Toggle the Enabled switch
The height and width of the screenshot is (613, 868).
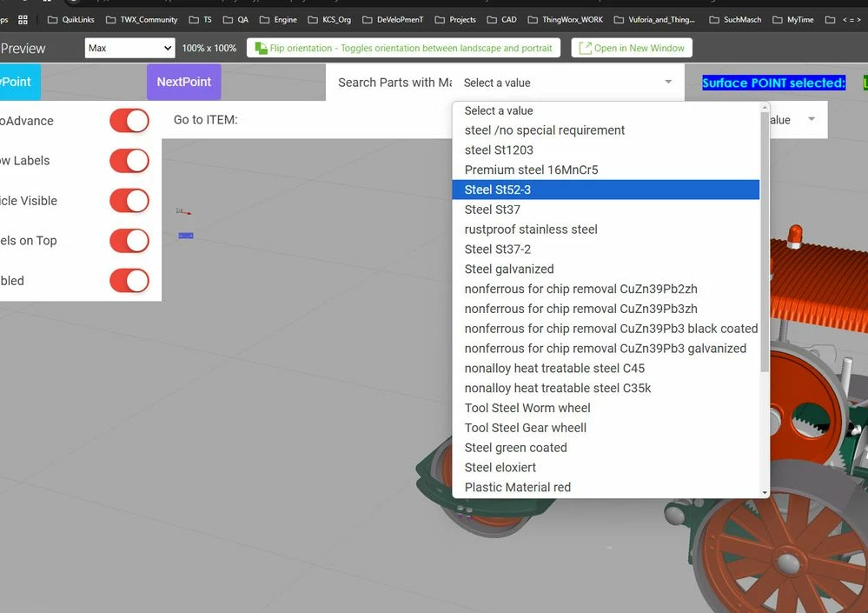(129, 281)
